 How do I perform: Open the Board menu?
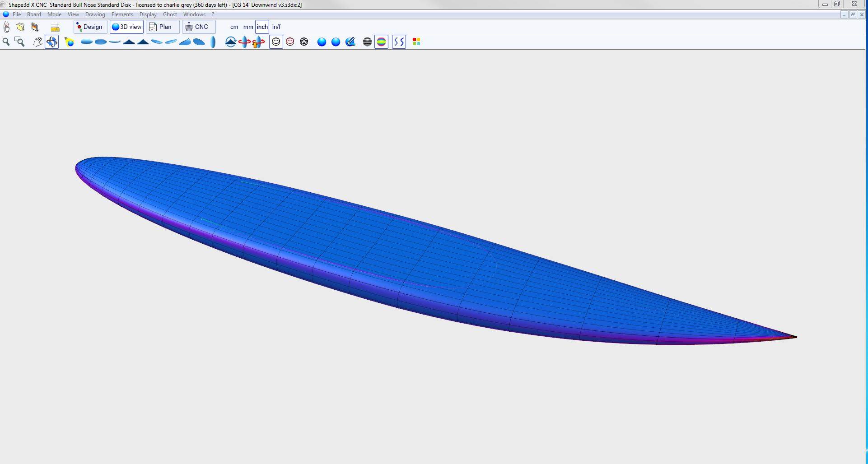(x=34, y=14)
